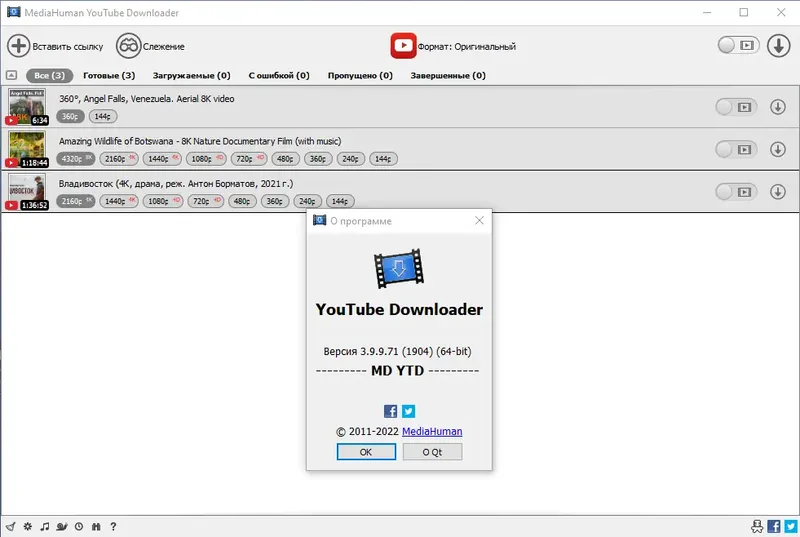The image size is (800, 537).
Task: Collapse the filter bar with the small arrow box
Action: (11, 75)
